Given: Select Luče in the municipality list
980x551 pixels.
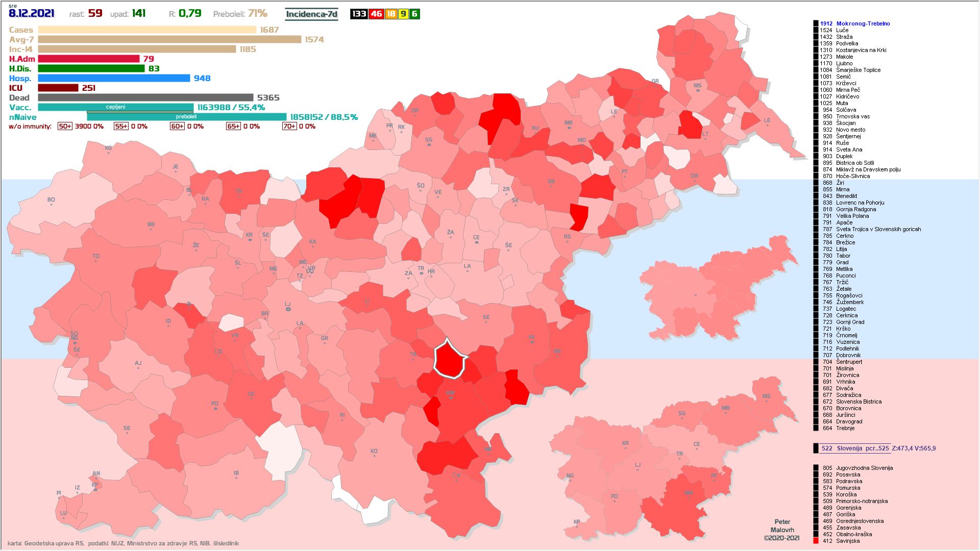Looking at the screenshot, I should click(x=842, y=30).
